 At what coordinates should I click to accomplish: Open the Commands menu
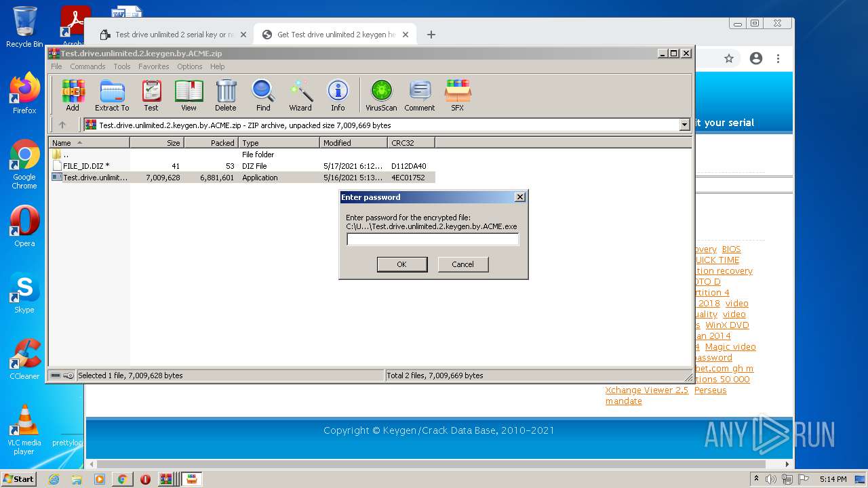coord(87,66)
